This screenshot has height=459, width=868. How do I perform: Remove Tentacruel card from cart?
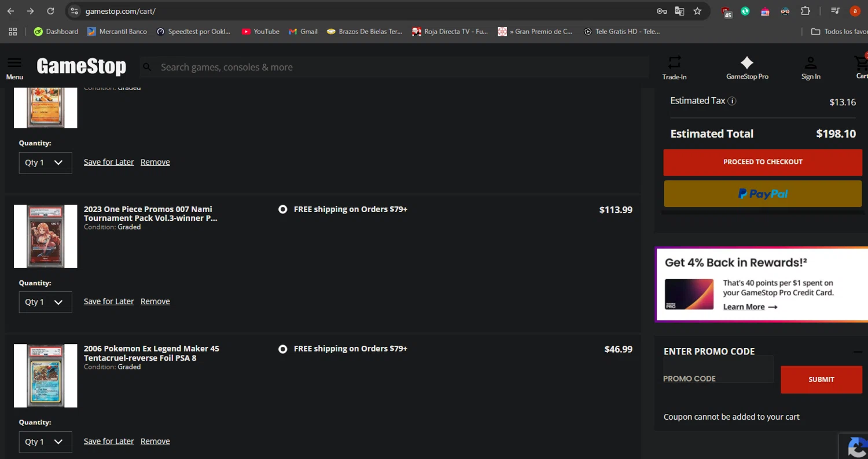(x=155, y=441)
